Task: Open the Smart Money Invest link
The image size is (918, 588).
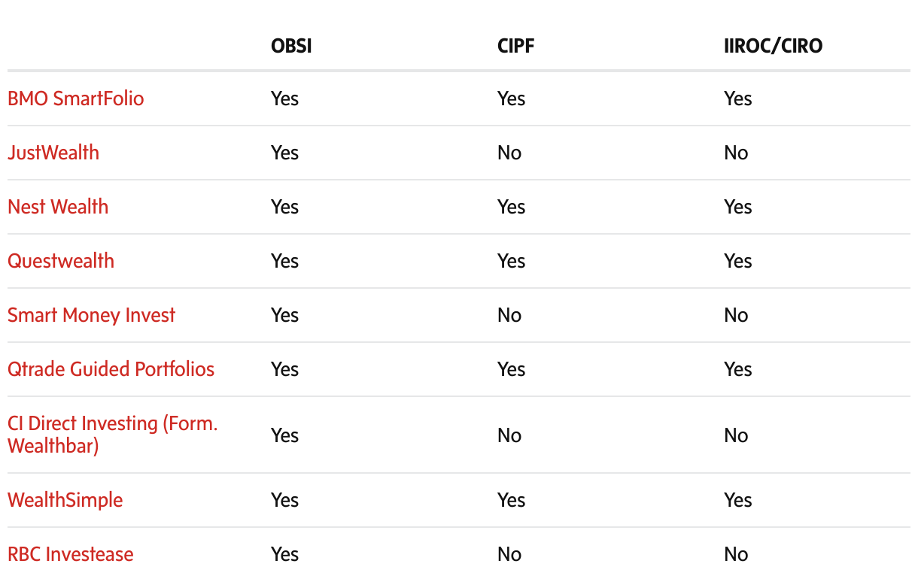Action: [91, 315]
